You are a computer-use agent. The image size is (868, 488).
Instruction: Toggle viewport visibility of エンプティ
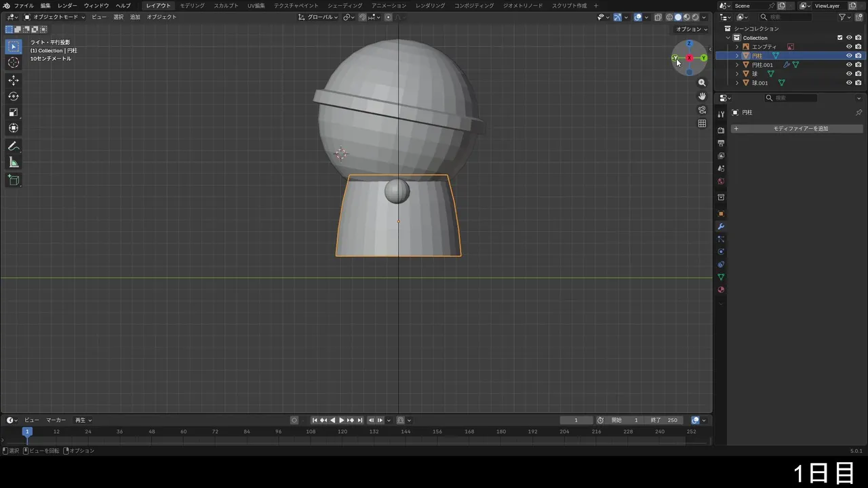[x=848, y=47]
